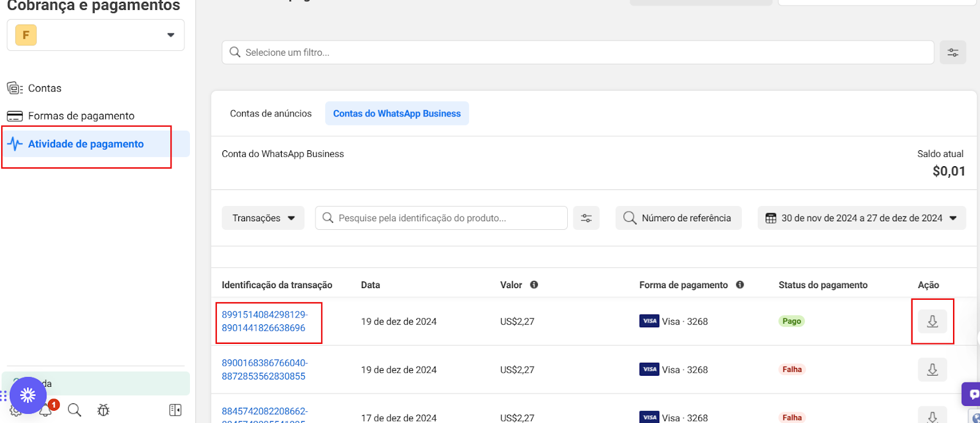Viewport: 980px width, 423px height.
Task: Click the bug report icon in sidebar
Action: click(103, 410)
